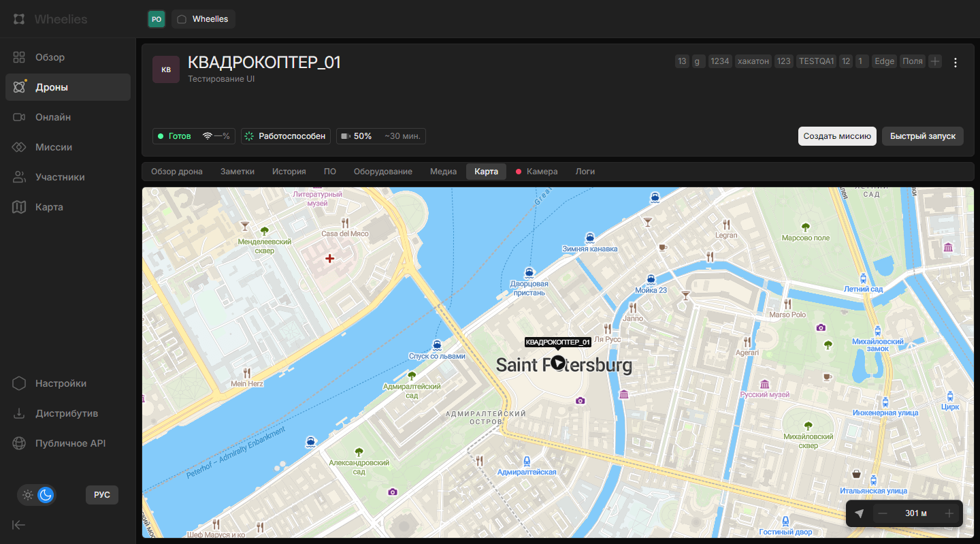
Task: Open Настройки from the sidebar
Action: (x=61, y=383)
